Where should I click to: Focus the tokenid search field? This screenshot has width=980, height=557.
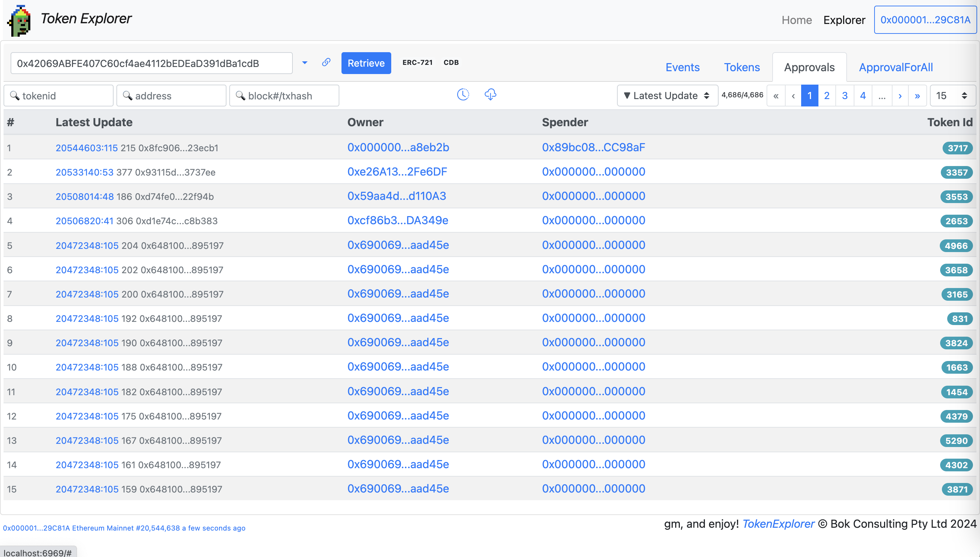coord(59,96)
